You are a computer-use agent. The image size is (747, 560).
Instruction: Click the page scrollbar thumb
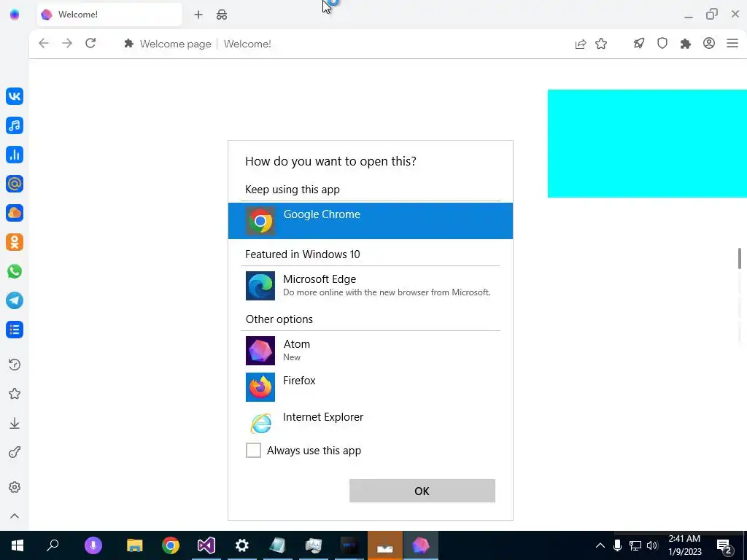tap(740, 258)
